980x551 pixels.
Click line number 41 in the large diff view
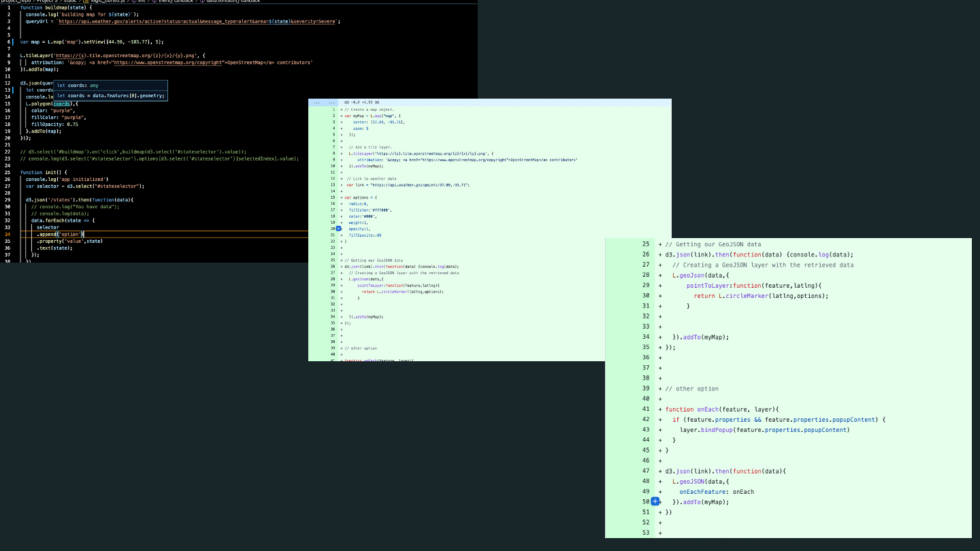pos(646,409)
